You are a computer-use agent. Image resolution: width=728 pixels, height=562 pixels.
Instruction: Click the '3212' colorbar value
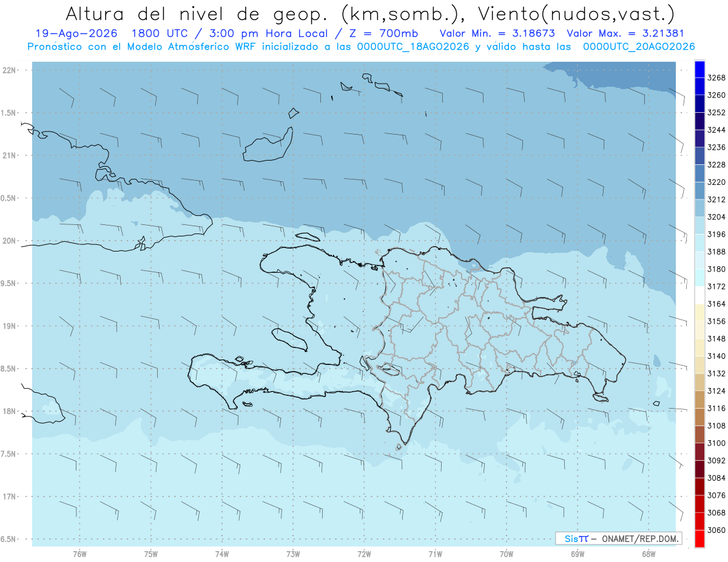716,199
